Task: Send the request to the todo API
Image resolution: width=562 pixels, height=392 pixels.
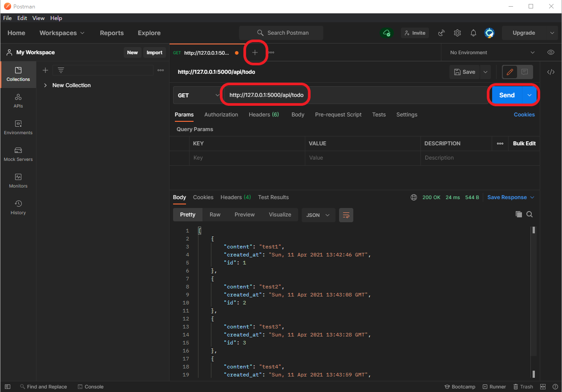Action: pos(506,95)
